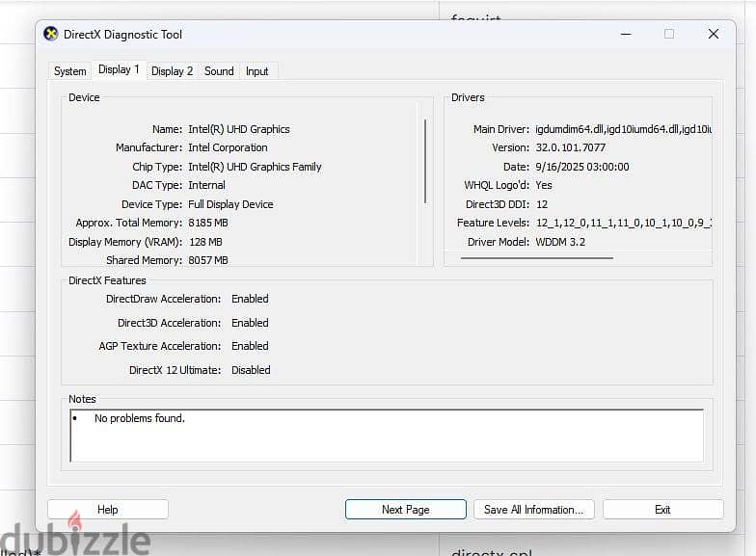Select manufacturer value 'Intel Corporation'
The height and width of the screenshot is (556, 756).
[x=228, y=147]
